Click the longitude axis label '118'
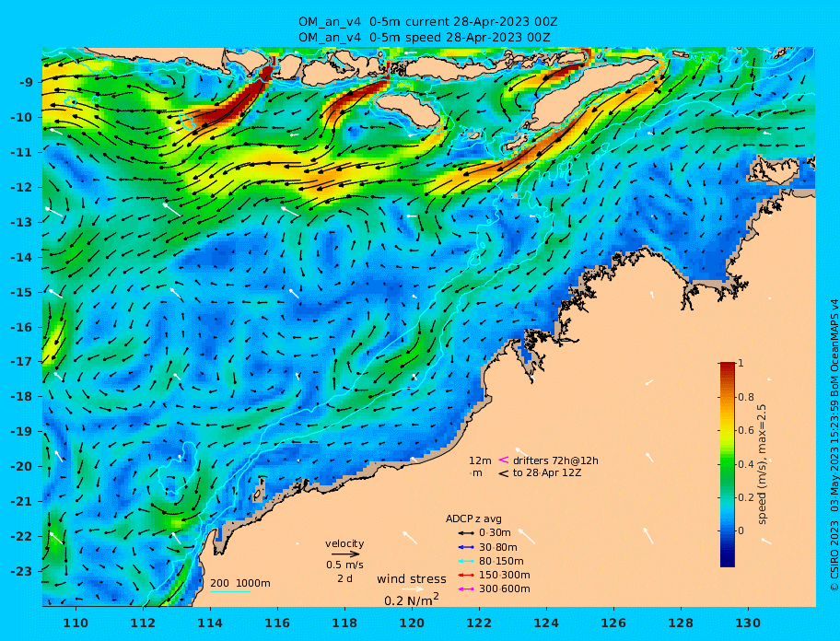840x641 pixels. tap(344, 623)
